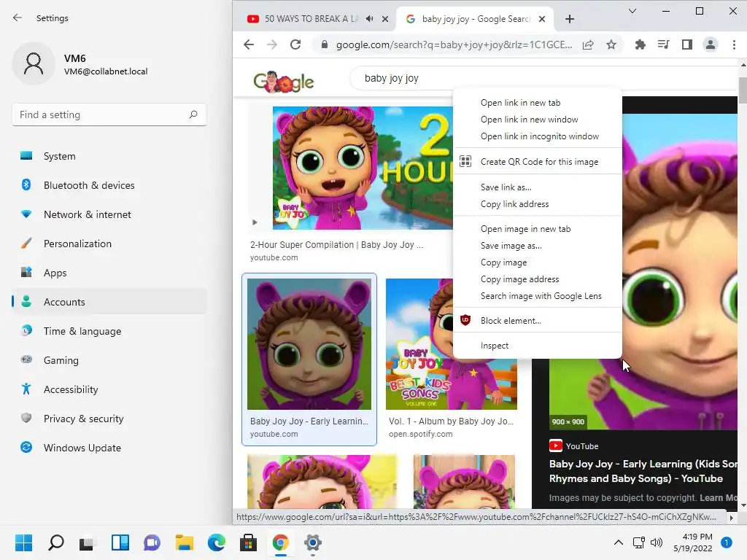This screenshot has height=560, width=747.
Task: Open Accessibility settings
Action: pos(109,389)
